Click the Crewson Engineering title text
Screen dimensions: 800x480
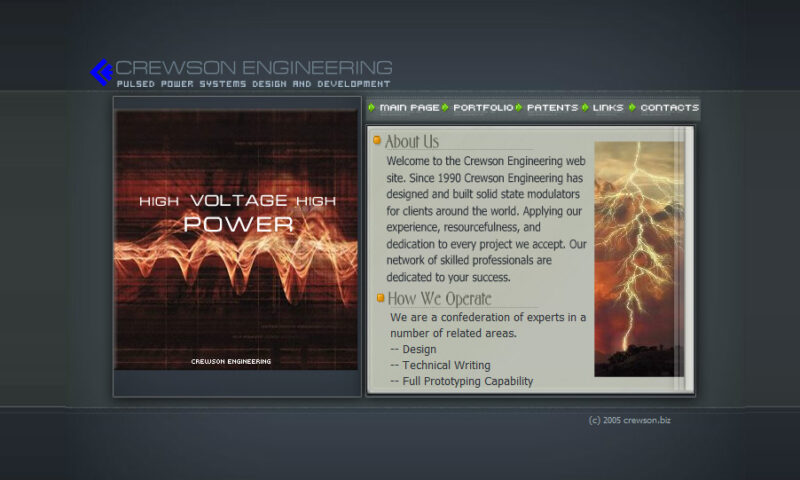point(254,67)
